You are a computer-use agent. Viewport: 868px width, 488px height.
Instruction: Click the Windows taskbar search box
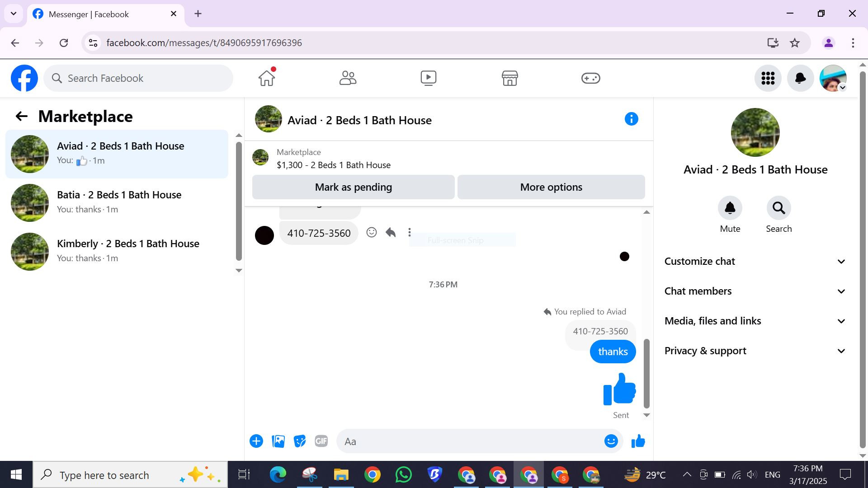[x=130, y=475]
